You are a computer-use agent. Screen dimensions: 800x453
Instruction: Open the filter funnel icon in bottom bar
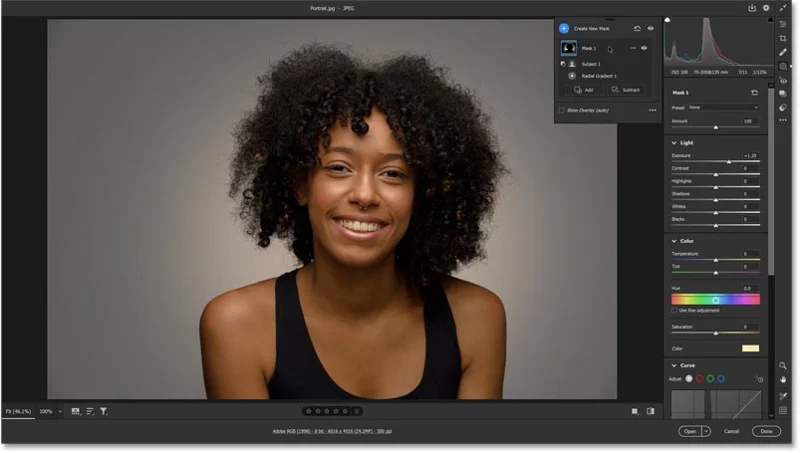[x=104, y=411]
